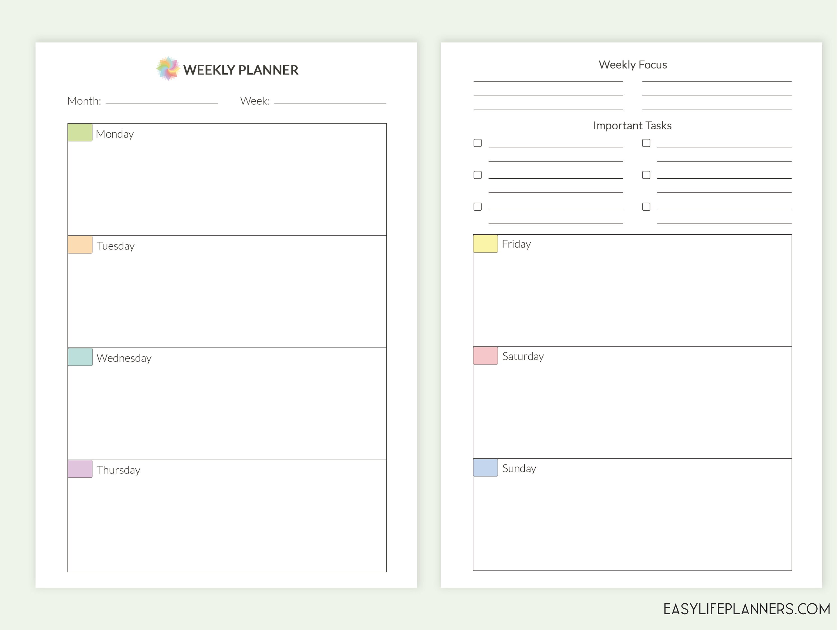840x630 pixels.
Task: Select the green Monday color tab
Action: click(x=80, y=132)
